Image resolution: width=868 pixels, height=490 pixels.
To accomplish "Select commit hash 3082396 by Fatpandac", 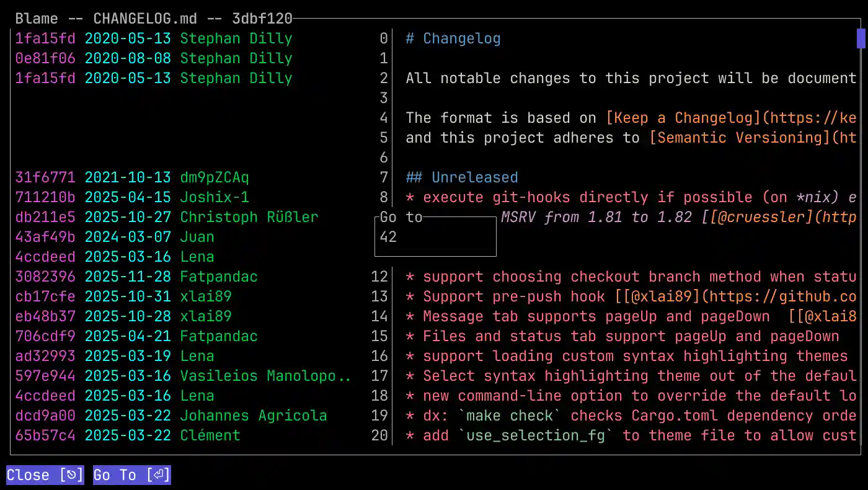I will [x=45, y=277].
